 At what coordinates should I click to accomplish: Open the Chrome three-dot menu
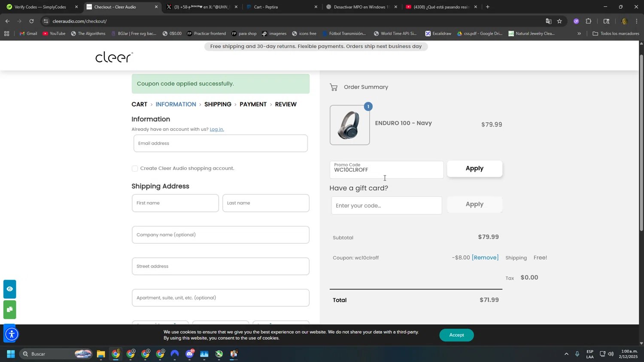(637, 21)
